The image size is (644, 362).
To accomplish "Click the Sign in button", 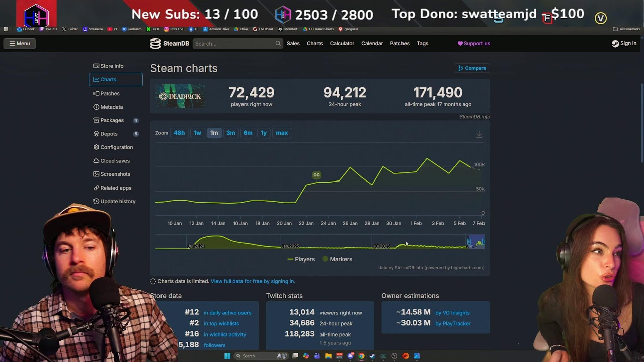I will coord(624,44).
